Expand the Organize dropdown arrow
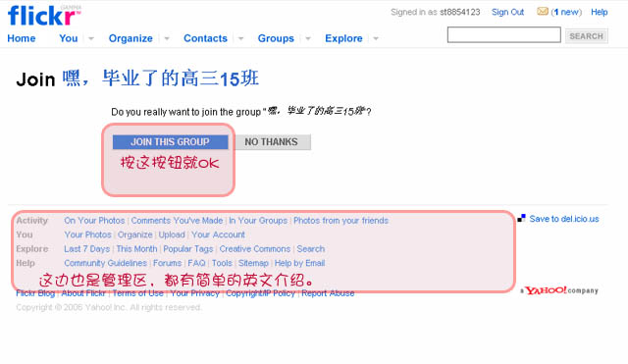Image resolution: width=628 pixels, height=364 pixels. (x=167, y=38)
